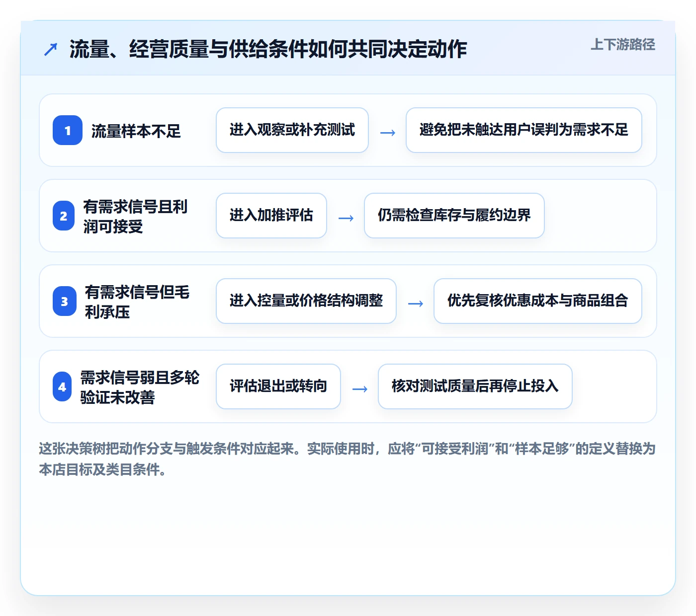Click the 进入加推评估 box
Screen dimensions: 696x616
[271, 216]
